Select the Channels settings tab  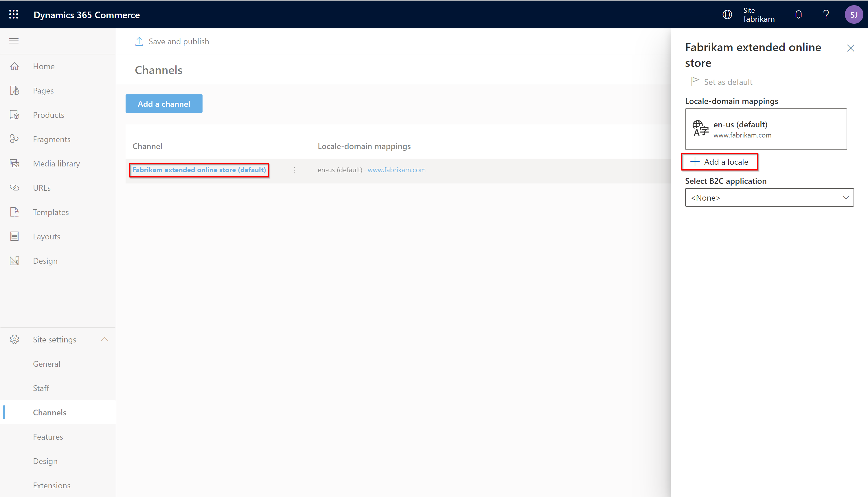point(50,412)
